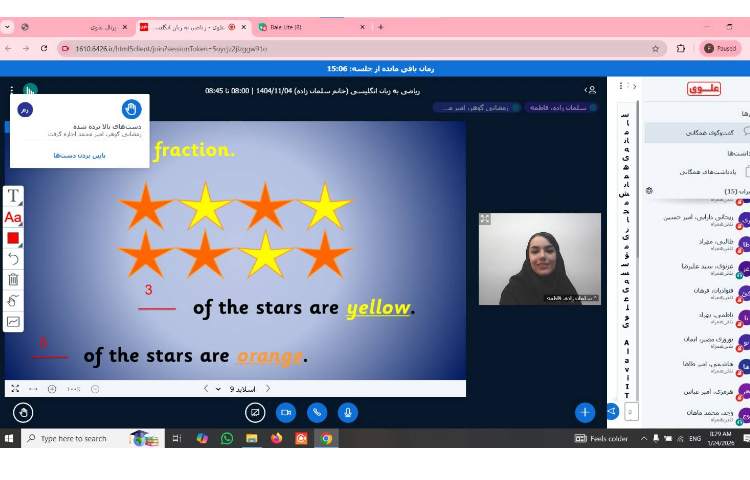Select the Text tool in whiteboard toolbar

point(13,196)
